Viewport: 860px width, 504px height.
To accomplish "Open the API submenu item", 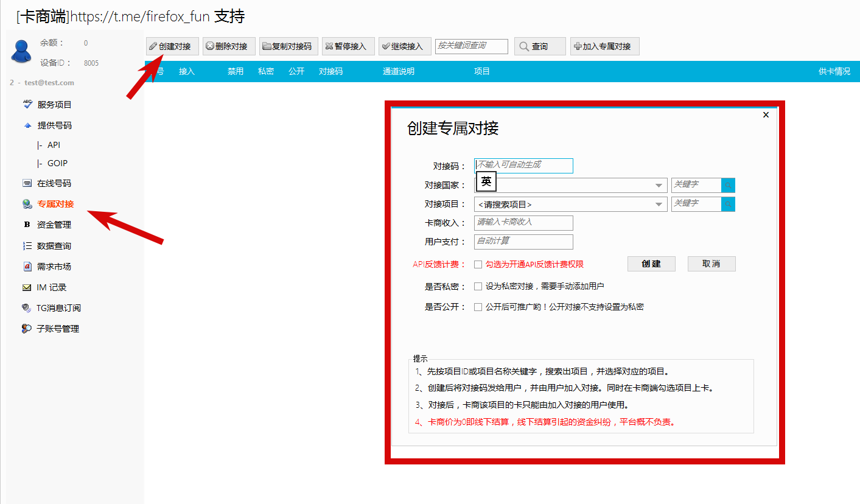I will click(54, 145).
